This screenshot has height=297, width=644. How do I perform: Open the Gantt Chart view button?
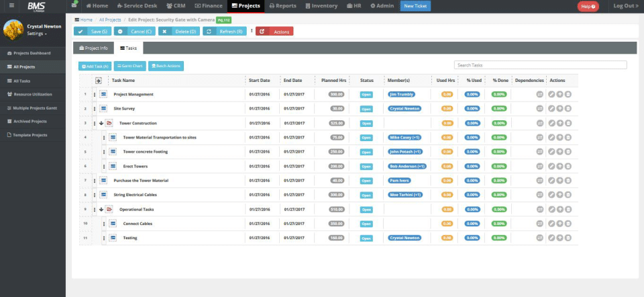(x=130, y=66)
